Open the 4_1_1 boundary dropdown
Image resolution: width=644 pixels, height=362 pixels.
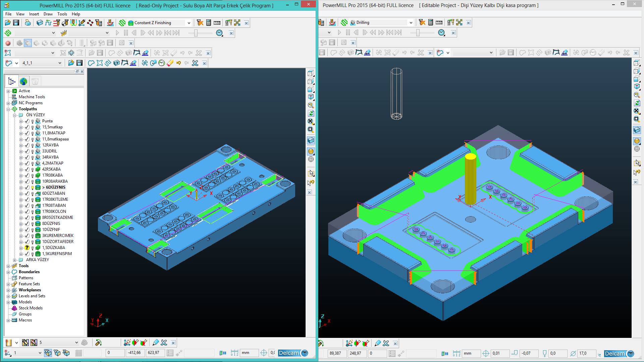pos(60,63)
